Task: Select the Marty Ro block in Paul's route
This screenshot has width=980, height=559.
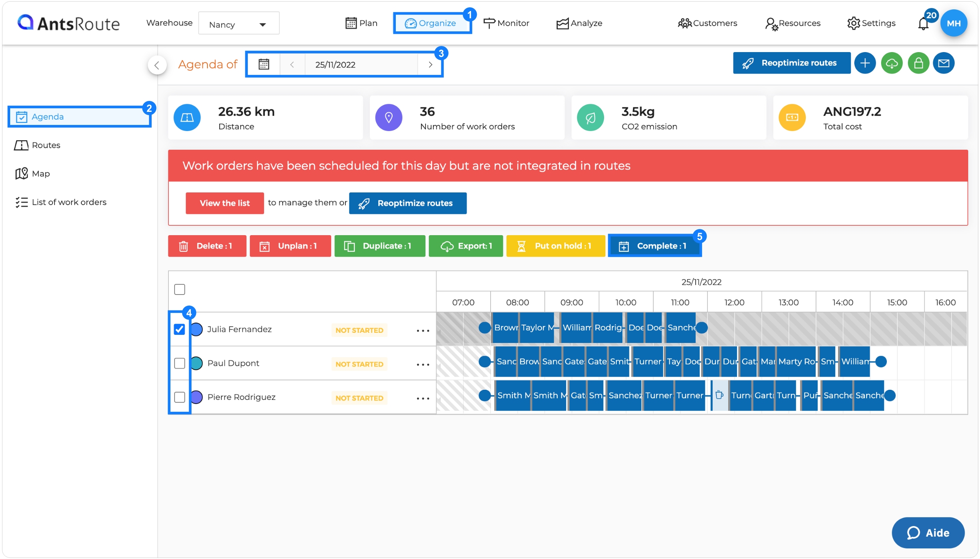Action: point(796,361)
